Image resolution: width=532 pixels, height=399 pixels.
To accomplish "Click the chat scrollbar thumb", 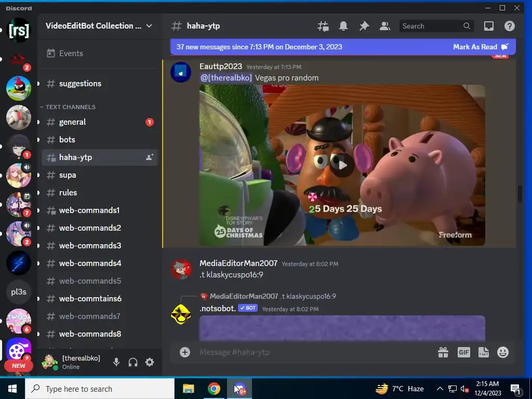I will point(520,194).
